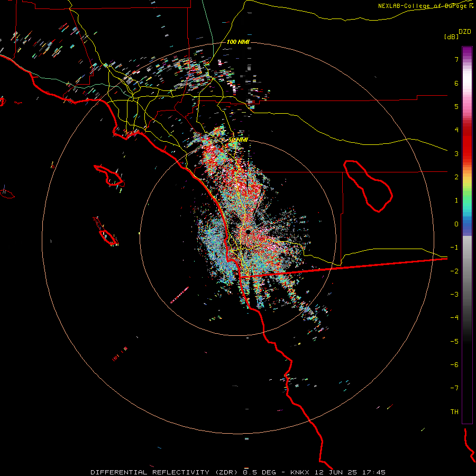Image resolution: width=476 pixels, height=476 pixels.
Task: Click the 6 value on color scale
Action: (x=456, y=83)
